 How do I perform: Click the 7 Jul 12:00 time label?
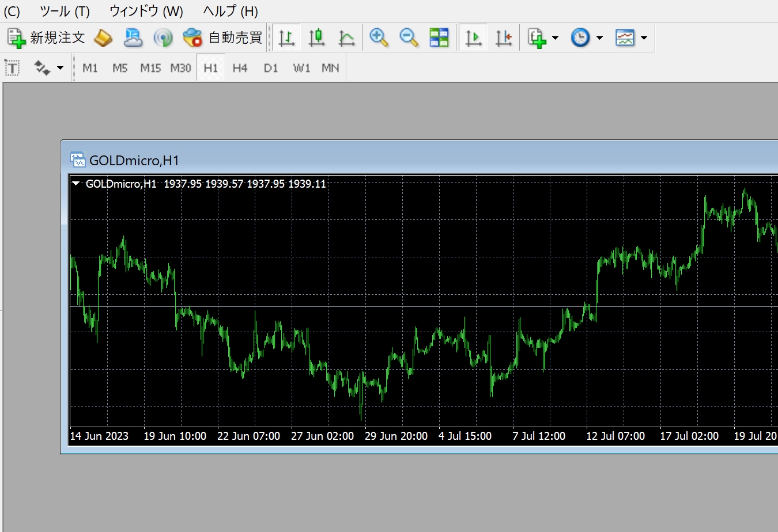coord(539,436)
